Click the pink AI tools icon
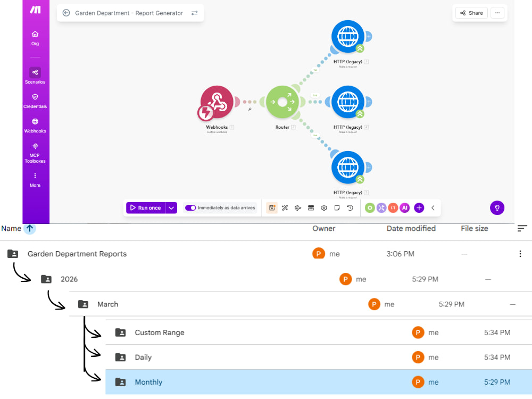Viewport: 532px width, 399px height. [x=404, y=207]
